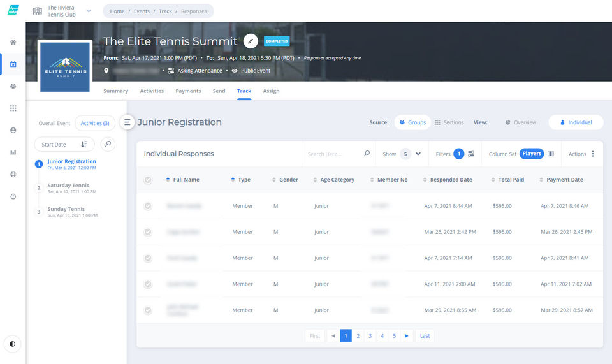Open the bar chart reports icon in sidebar
The width and height of the screenshot is (612, 364).
click(x=13, y=152)
